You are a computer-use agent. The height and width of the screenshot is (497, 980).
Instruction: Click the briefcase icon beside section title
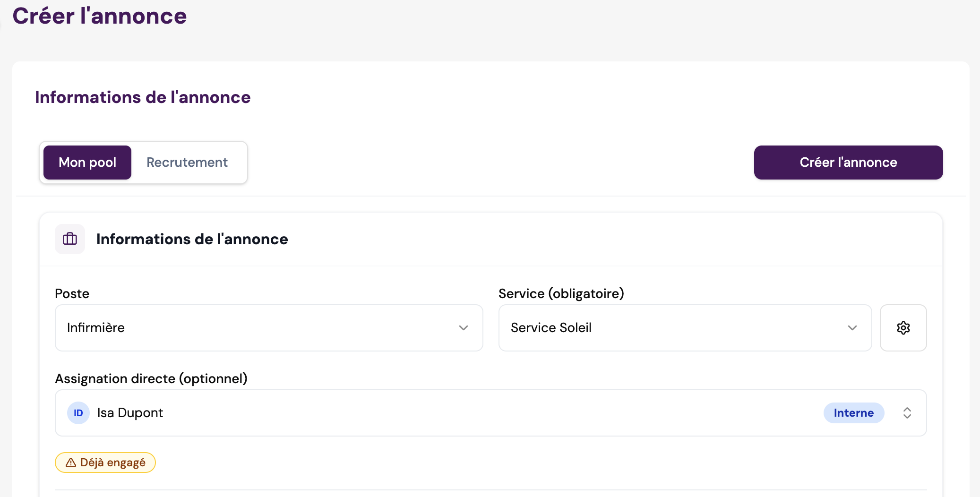[x=70, y=239]
